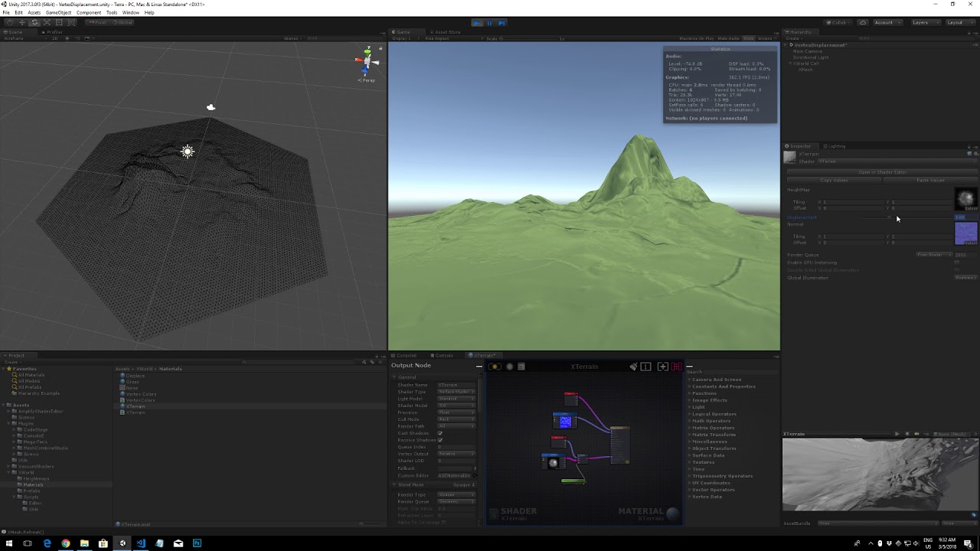Image resolution: width=980 pixels, height=551 pixels.
Task: Open Chrome from the Windows taskbar
Action: point(66,543)
